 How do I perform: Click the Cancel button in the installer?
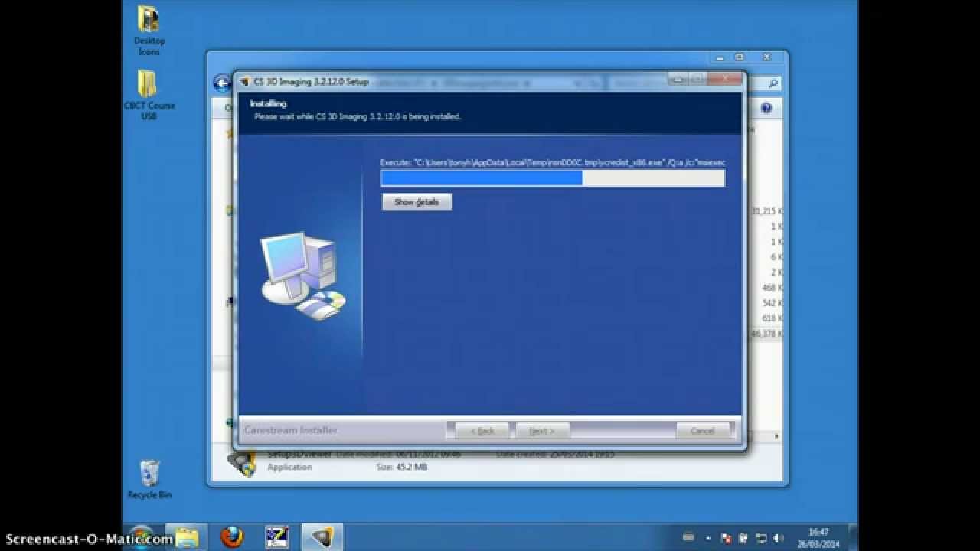[x=702, y=431]
